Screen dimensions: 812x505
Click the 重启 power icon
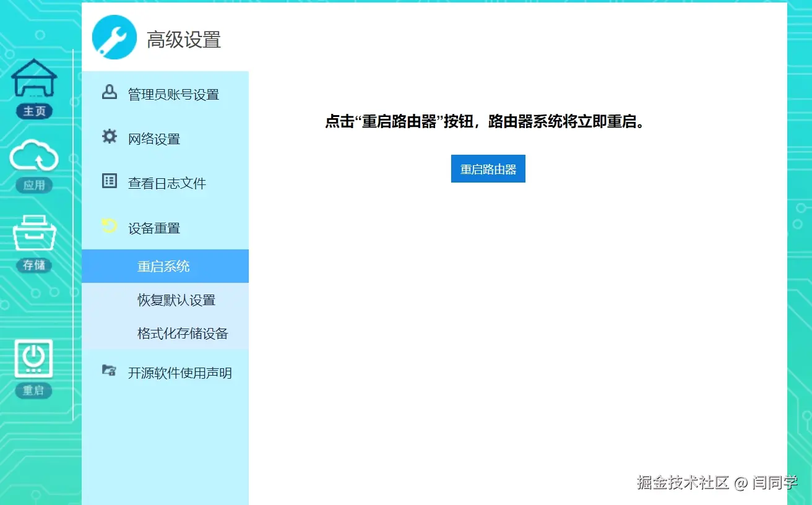(x=34, y=359)
